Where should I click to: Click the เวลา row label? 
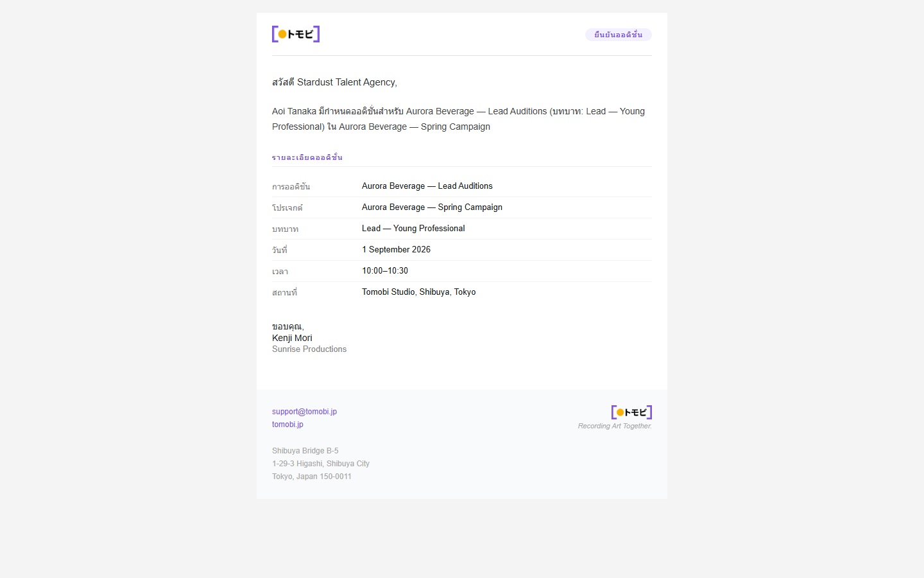[x=280, y=272]
